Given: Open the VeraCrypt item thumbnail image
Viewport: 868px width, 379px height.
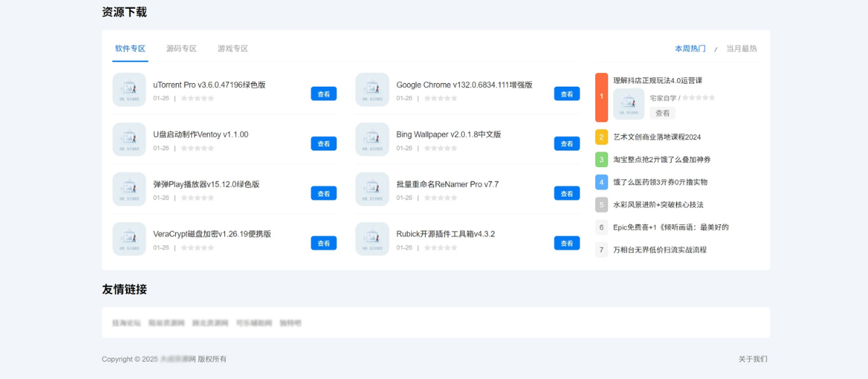Looking at the screenshot, I should click(129, 239).
